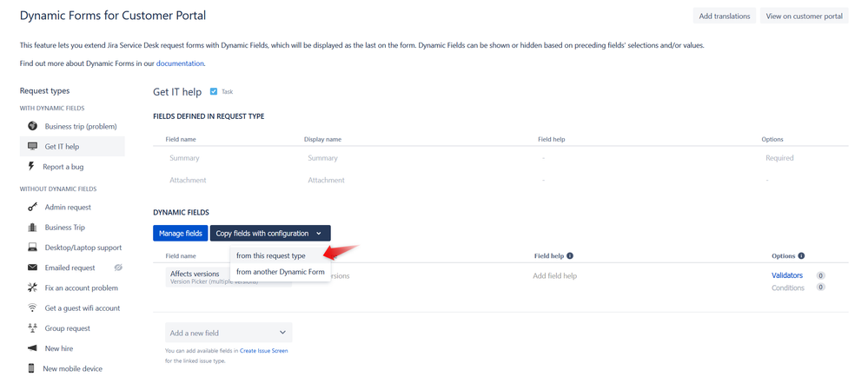The height and width of the screenshot is (377, 868).
Task: Click the Add translations button
Action: point(724,16)
